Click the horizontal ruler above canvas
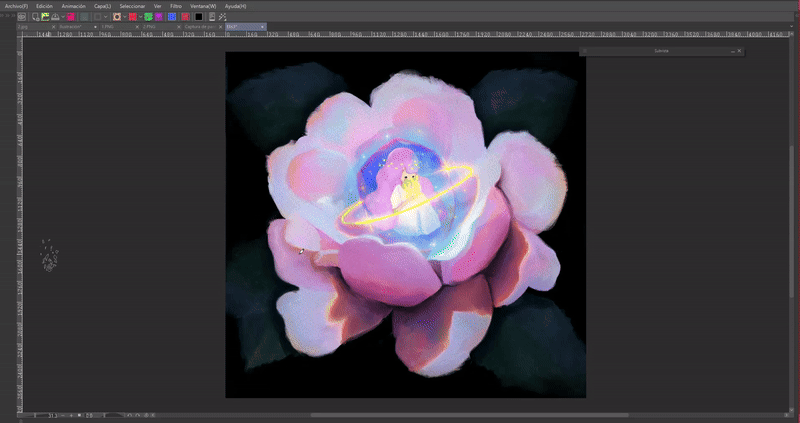Image resolution: width=800 pixels, height=423 pixels. tap(406, 34)
